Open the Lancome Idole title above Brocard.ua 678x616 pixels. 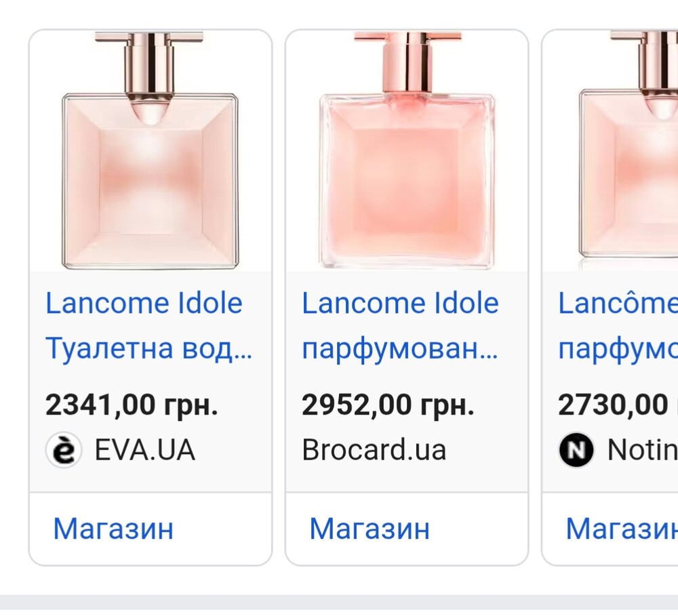(x=400, y=304)
